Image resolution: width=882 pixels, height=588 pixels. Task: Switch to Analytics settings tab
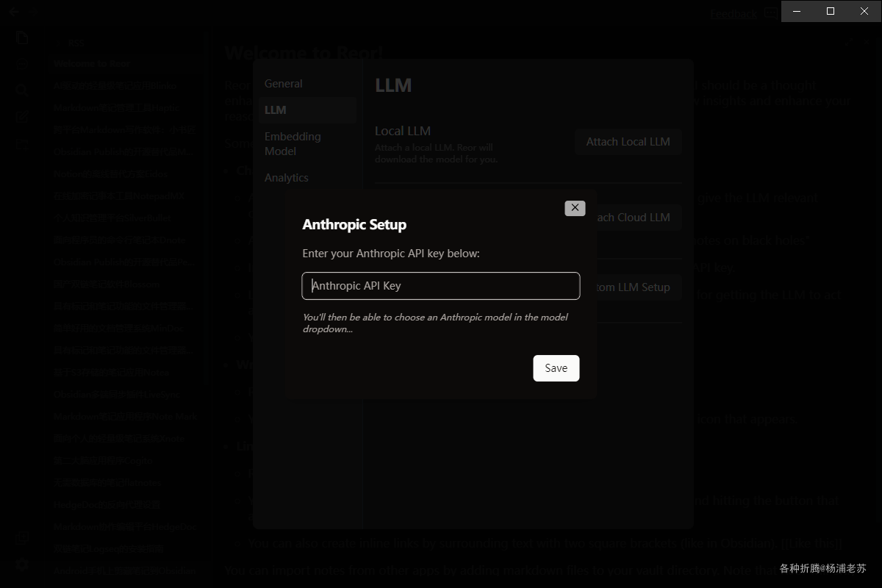tap(287, 178)
